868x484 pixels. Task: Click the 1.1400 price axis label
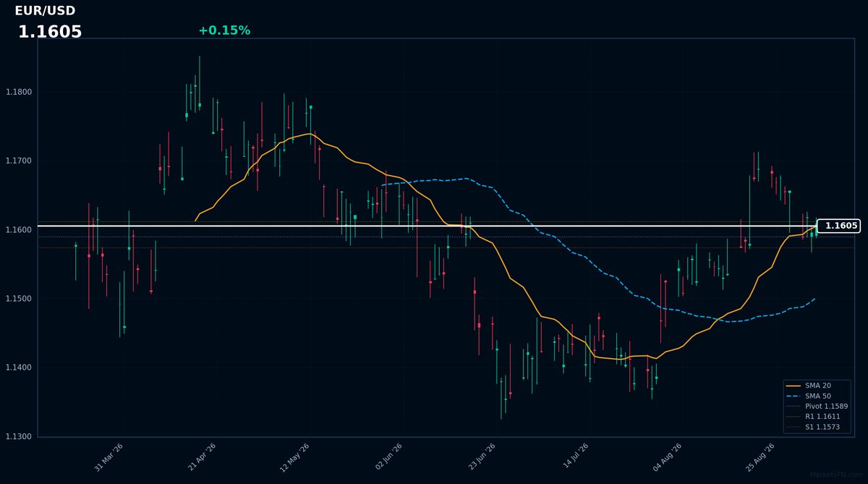tap(18, 368)
